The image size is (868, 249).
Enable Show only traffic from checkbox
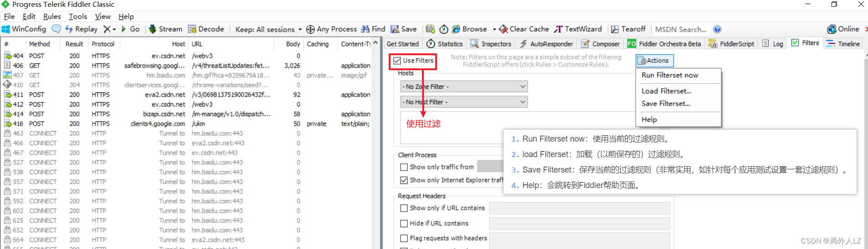[404, 167]
